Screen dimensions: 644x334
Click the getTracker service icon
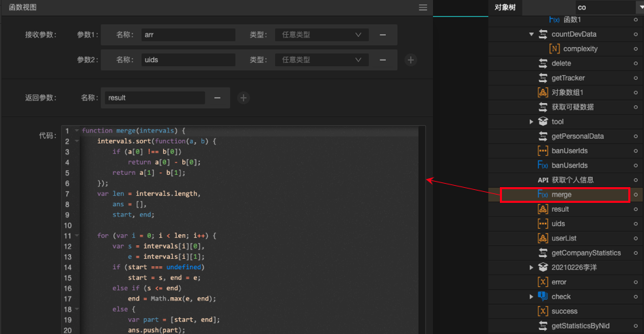[x=543, y=78]
